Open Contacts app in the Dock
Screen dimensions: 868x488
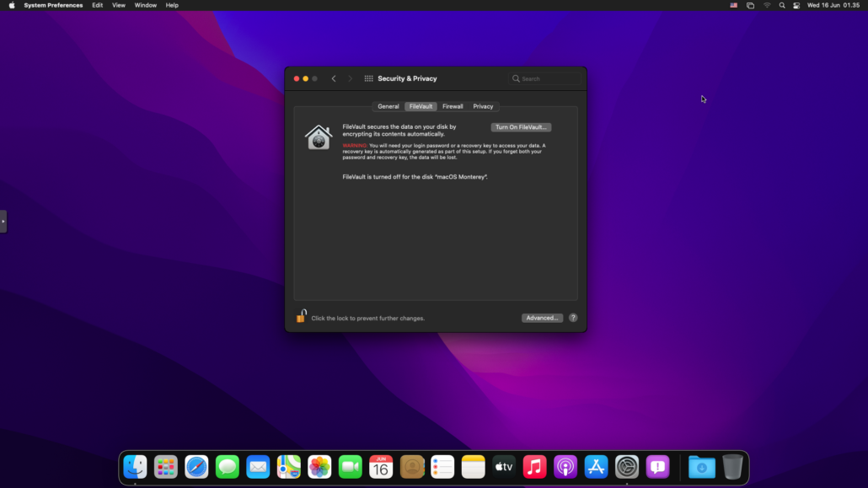(412, 467)
